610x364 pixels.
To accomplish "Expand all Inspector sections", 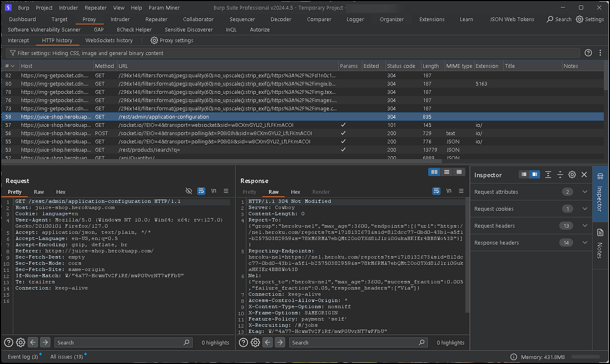I will click(548, 175).
